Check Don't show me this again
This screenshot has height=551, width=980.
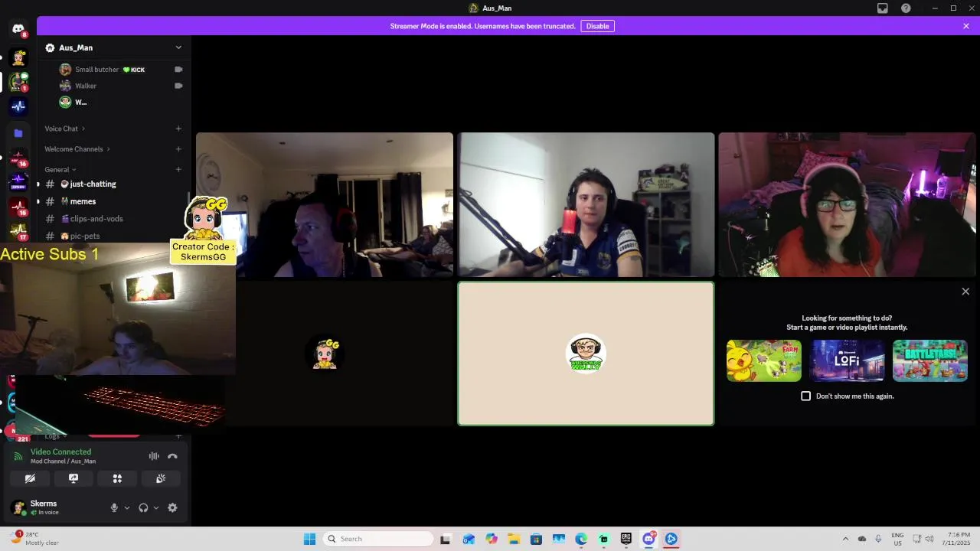coord(805,396)
